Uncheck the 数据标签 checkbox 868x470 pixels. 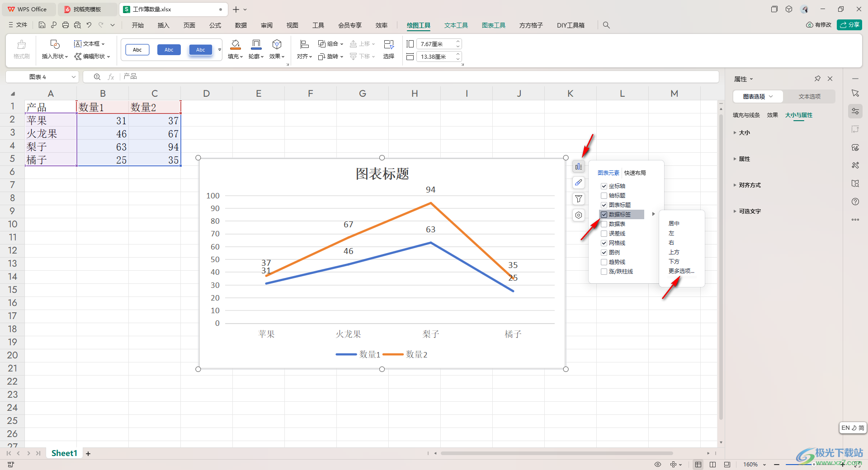point(604,215)
